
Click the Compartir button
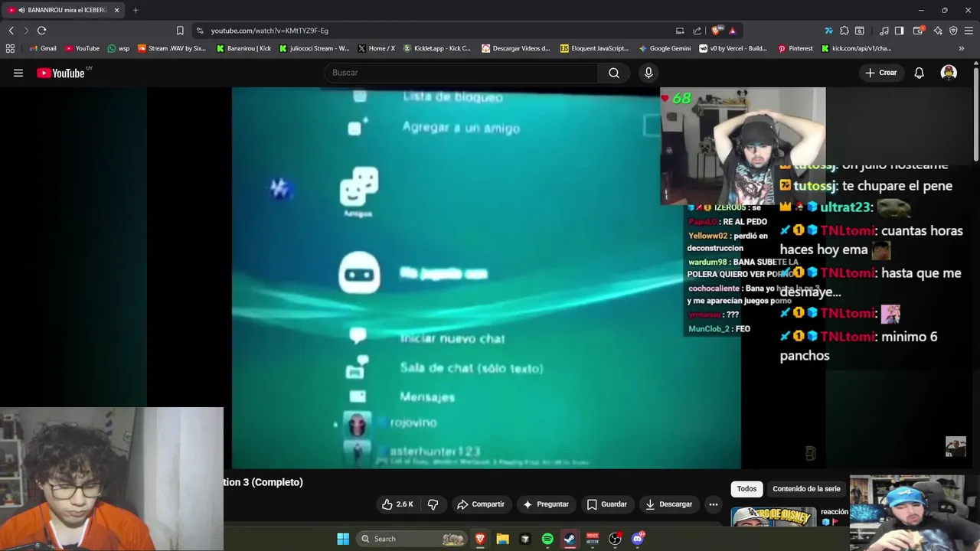tap(480, 504)
